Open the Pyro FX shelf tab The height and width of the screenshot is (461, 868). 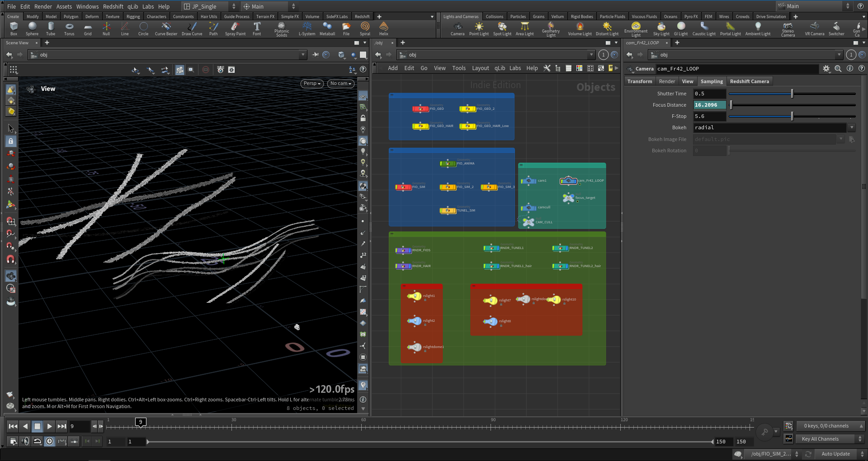click(691, 17)
